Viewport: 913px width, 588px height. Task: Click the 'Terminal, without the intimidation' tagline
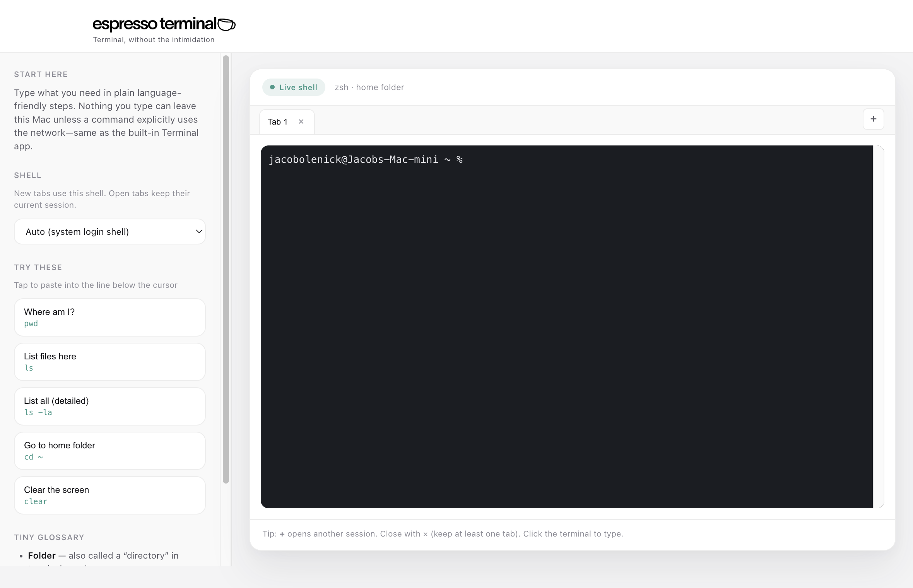[154, 39]
